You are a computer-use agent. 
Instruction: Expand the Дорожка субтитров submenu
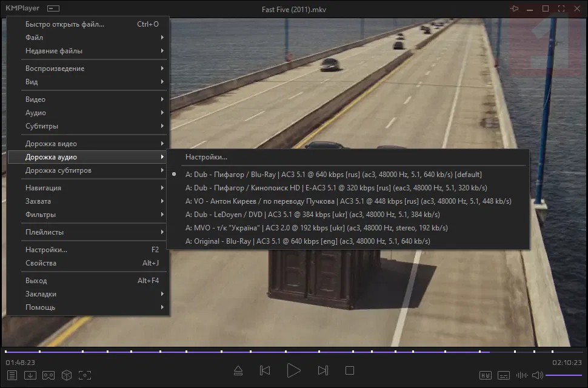point(88,170)
